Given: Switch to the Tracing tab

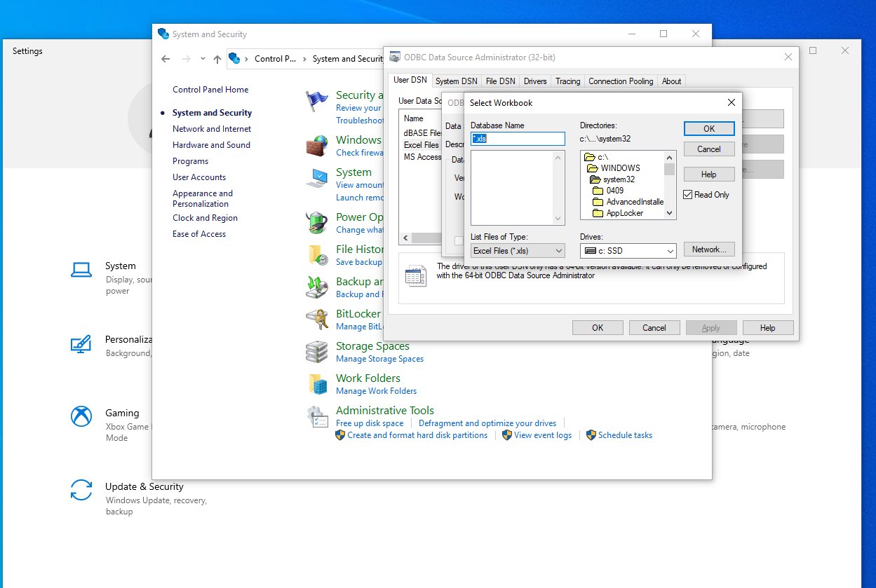Looking at the screenshot, I should coord(568,81).
